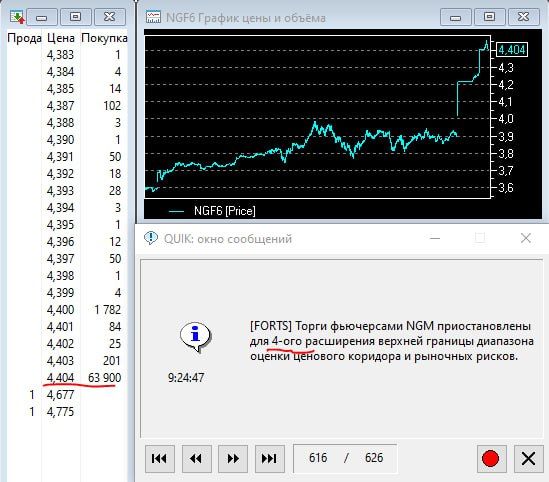
Task: Click the 4,404 current price label on chart
Action: point(512,49)
